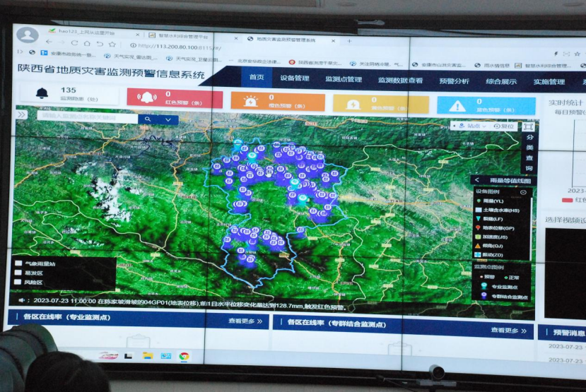Open the dropdown arrow next to search button
Viewport: 586px width, 392px height.
tap(168, 120)
